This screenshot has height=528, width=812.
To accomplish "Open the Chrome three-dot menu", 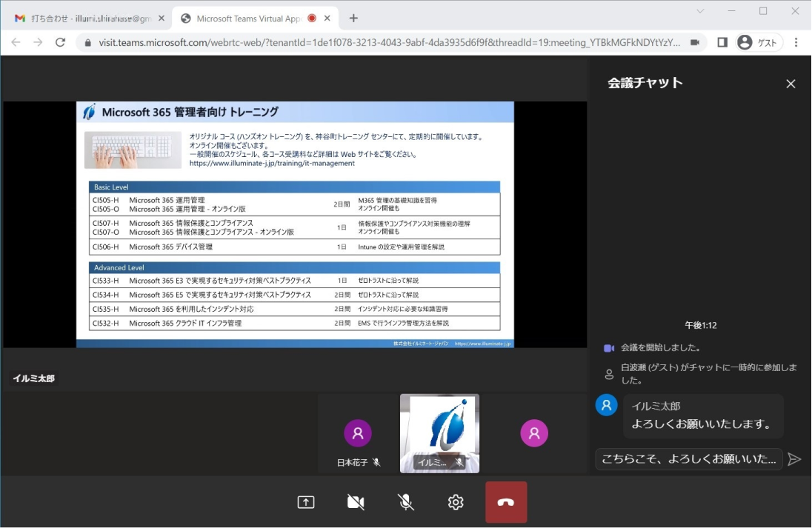I will 796,42.
